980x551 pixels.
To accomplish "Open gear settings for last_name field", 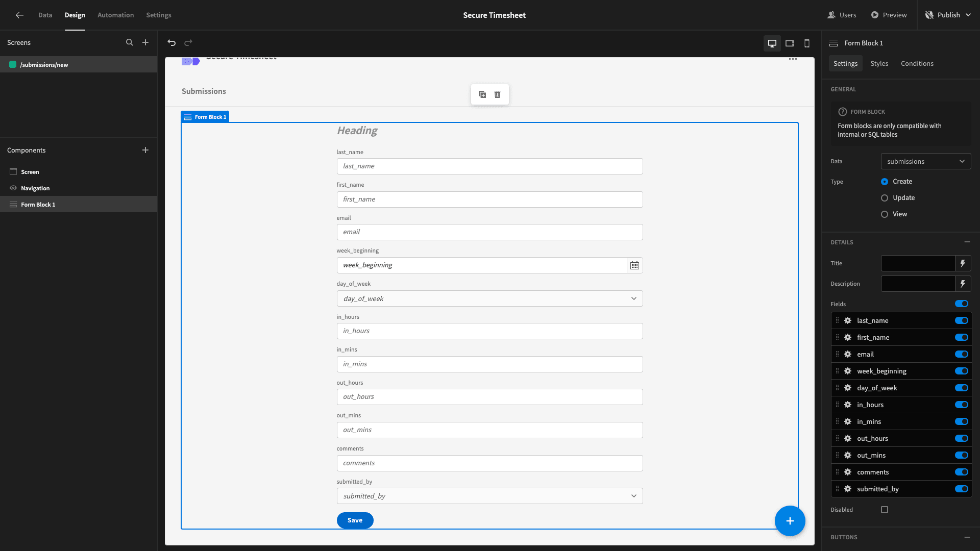I will (848, 320).
